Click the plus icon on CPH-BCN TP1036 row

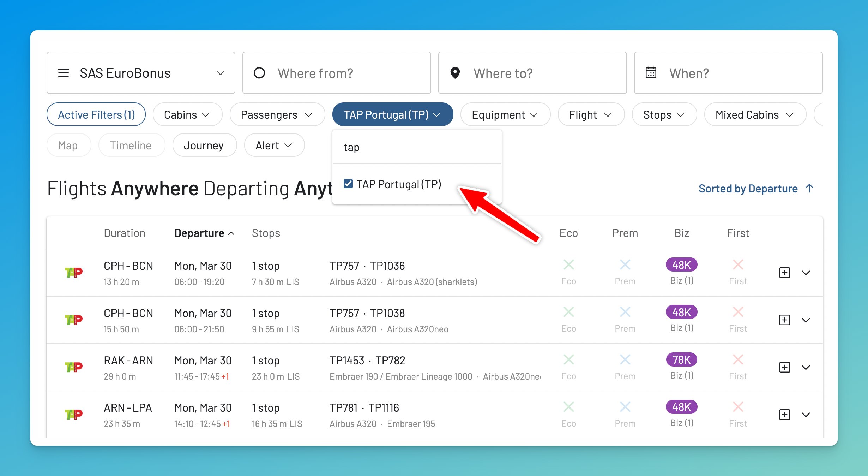(x=784, y=273)
